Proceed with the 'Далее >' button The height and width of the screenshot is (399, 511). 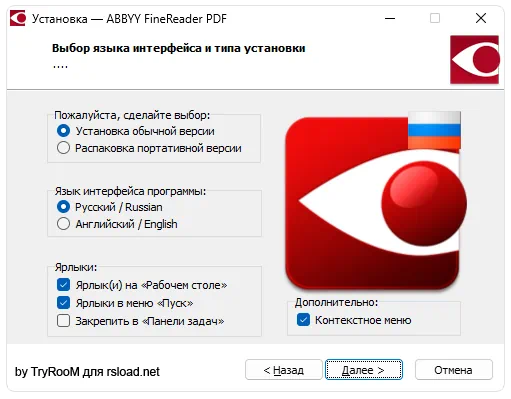click(x=364, y=370)
